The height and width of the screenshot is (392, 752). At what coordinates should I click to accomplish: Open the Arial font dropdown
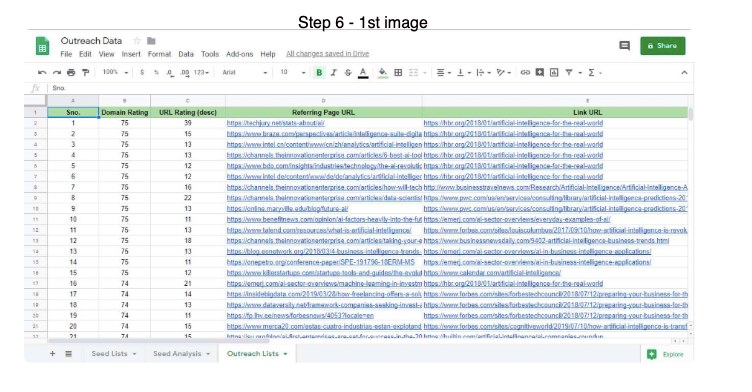point(245,72)
